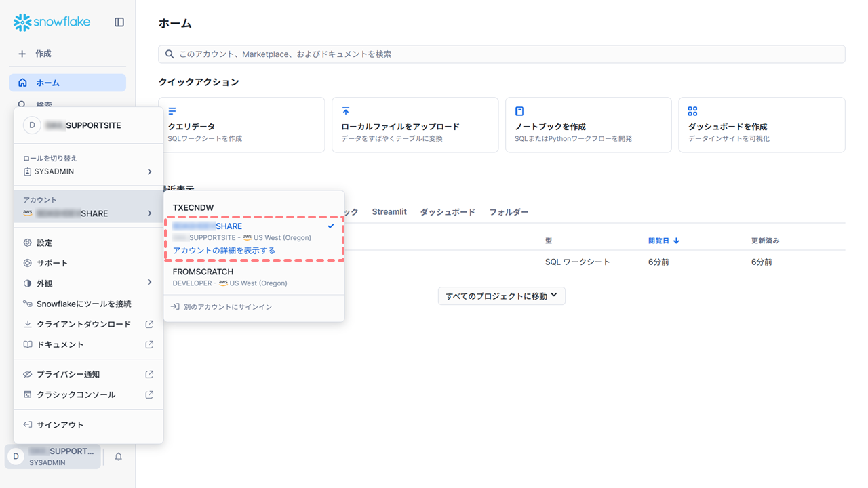Switch to the Streamlit tab
The width and height of the screenshot is (868, 488).
(389, 212)
